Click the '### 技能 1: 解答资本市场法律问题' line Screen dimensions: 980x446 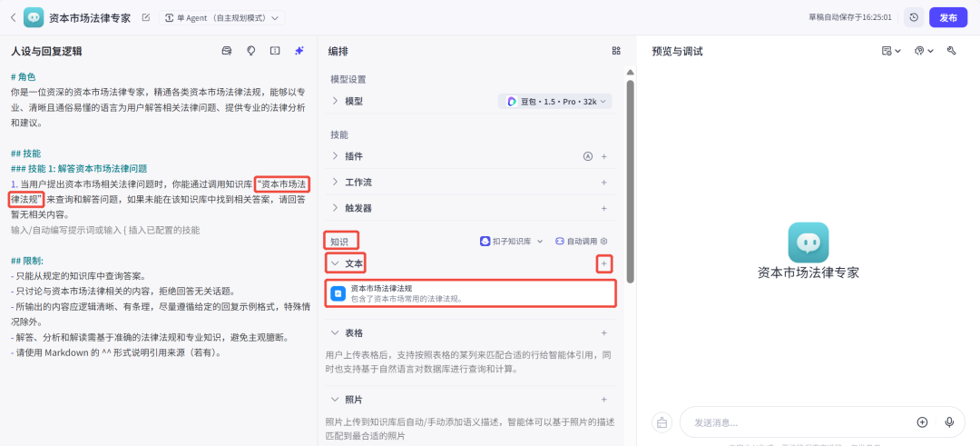pyautogui.click(x=79, y=168)
